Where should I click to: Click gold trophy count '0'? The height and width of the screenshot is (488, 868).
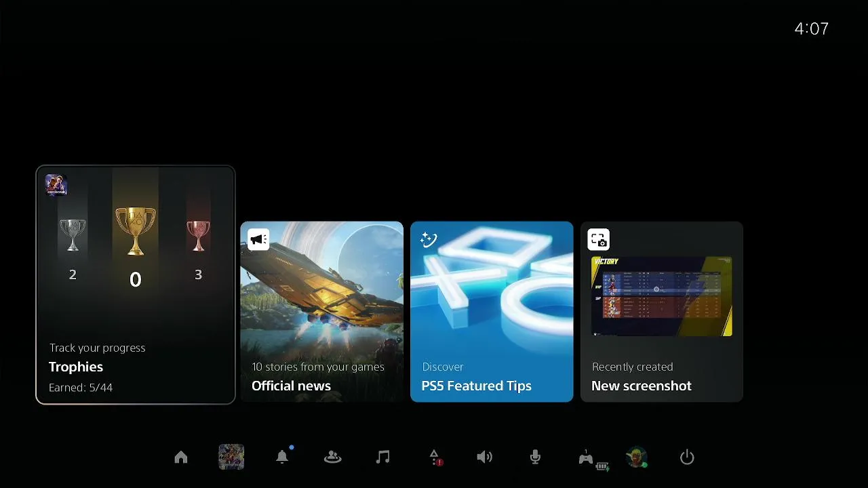pos(136,279)
